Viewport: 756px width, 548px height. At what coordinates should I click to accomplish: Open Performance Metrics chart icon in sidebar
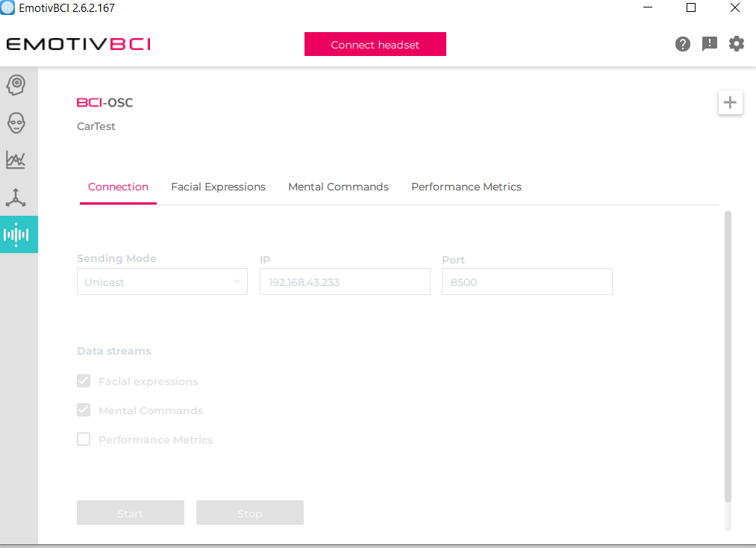pyautogui.click(x=19, y=160)
